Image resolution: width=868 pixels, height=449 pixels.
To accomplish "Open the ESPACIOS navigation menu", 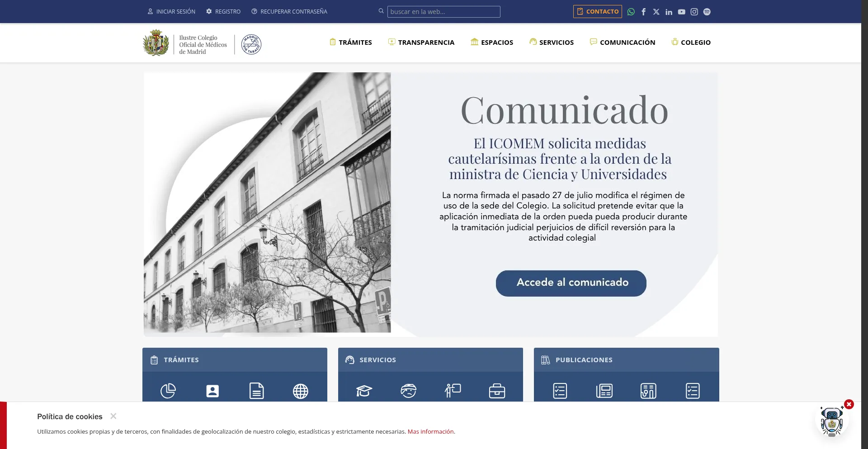I will (x=492, y=42).
